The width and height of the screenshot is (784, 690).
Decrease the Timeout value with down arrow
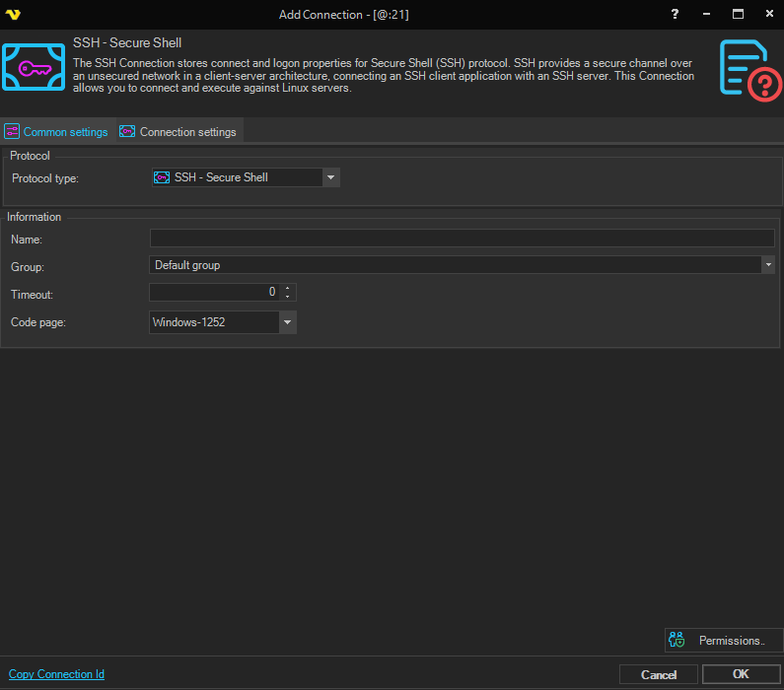tap(287, 297)
